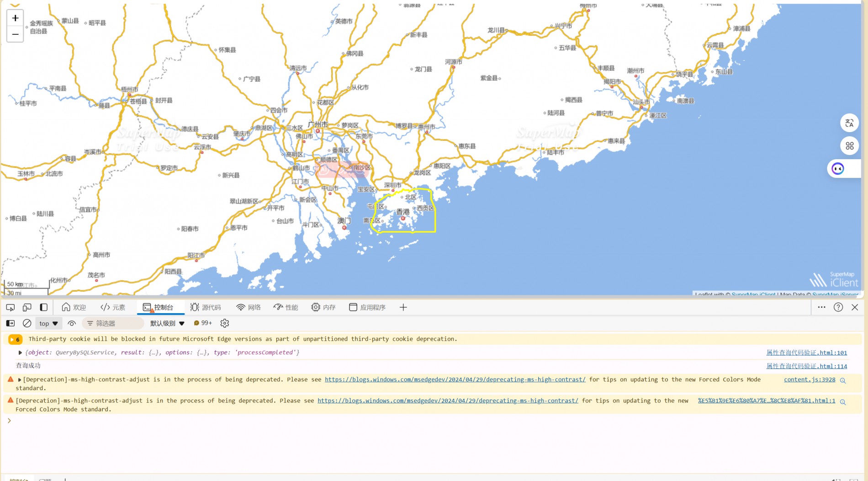The width and height of the screenshot is (868, 481).
Task: Open 属性查询代码验证.html:114 source link
Action: coord(806,366)
